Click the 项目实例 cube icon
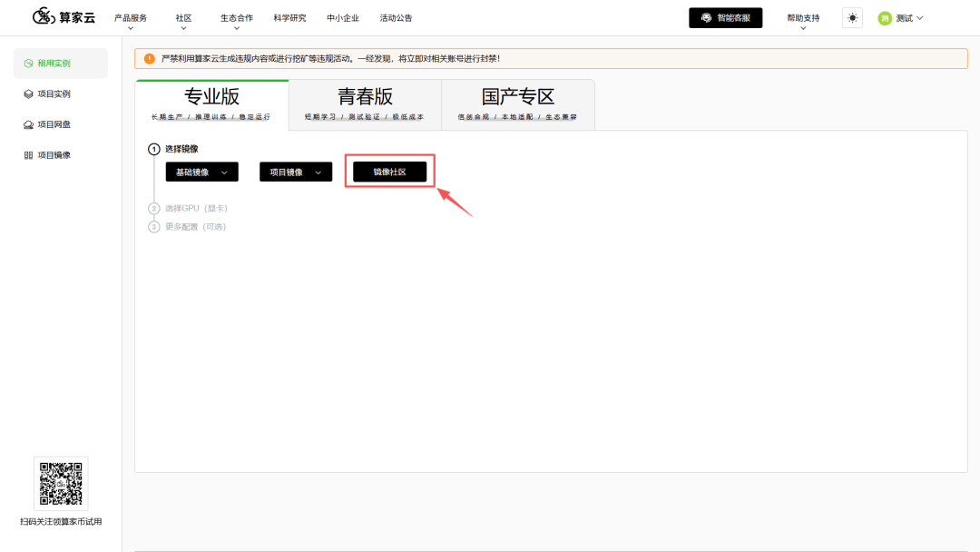The height and width of the screenshot is (552, 980). pos(28,94)
